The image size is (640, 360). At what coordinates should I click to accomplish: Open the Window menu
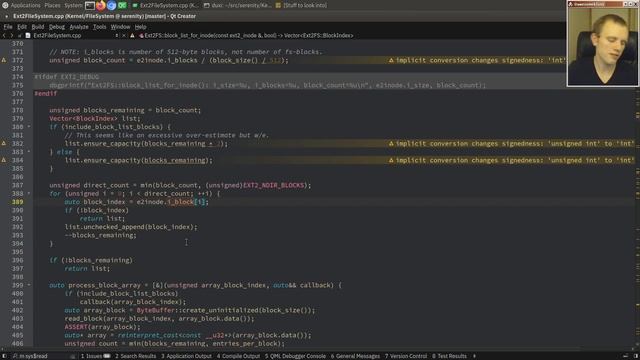point(120,27)
